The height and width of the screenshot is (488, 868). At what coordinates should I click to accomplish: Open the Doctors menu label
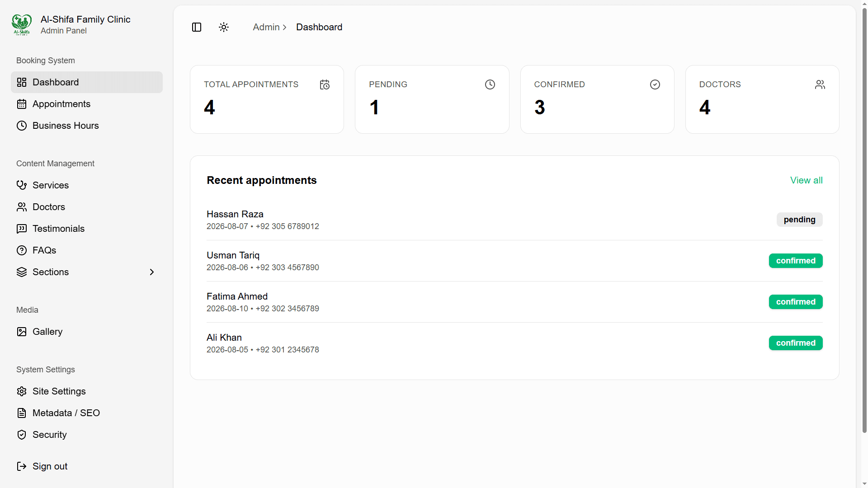click(x=49, y=207)
